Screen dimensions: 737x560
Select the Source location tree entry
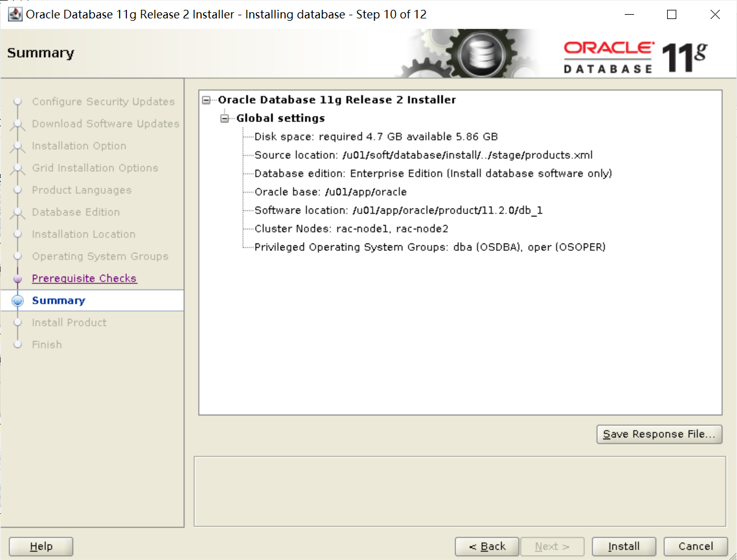click(424, 155)
